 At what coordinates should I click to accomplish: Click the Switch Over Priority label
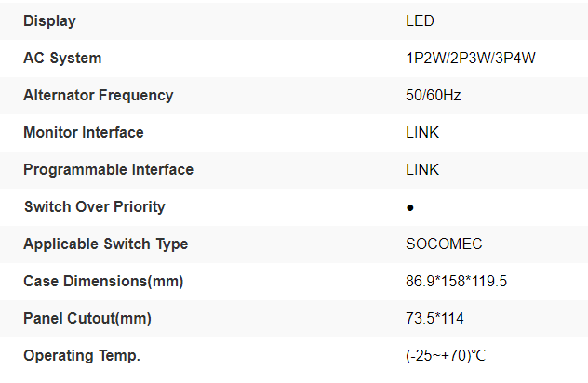pos(94,206)
